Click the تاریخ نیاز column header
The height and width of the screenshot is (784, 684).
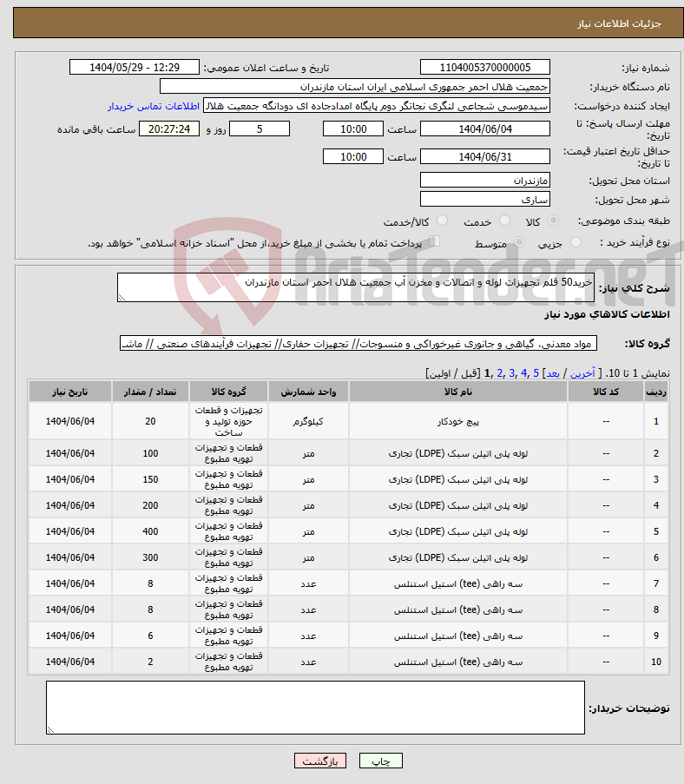coord(70,392)
